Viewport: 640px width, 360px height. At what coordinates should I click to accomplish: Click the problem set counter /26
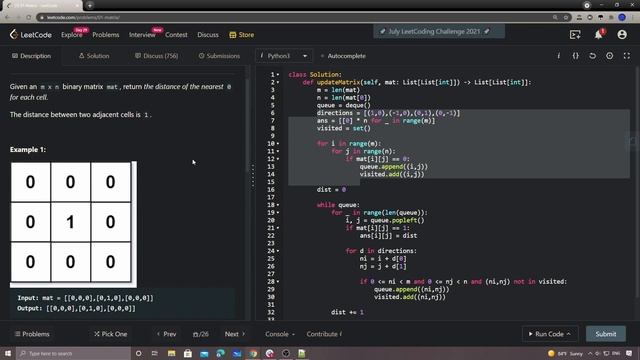[200, 334]
